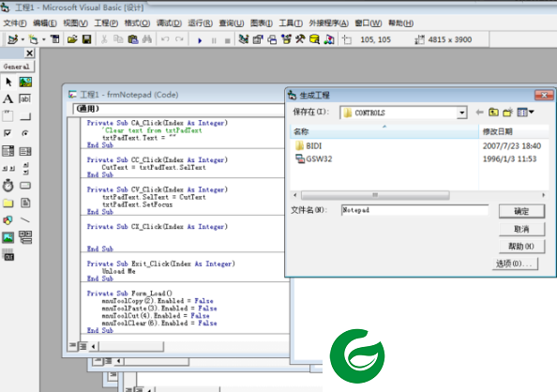Sort by the 修改日期 column header
Screen dimensions: 557x392
click(514, 132)
